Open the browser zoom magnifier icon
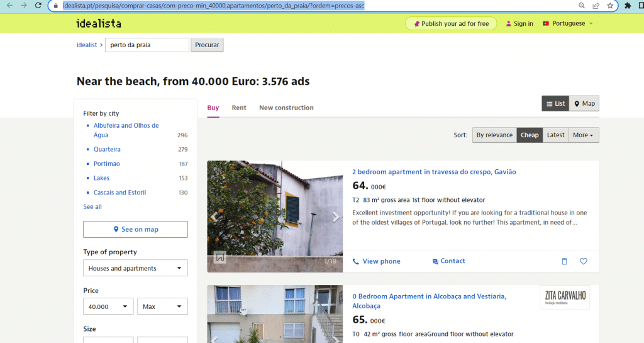The image size is (644, 343). pyautogui.click(x=582, y=6)
